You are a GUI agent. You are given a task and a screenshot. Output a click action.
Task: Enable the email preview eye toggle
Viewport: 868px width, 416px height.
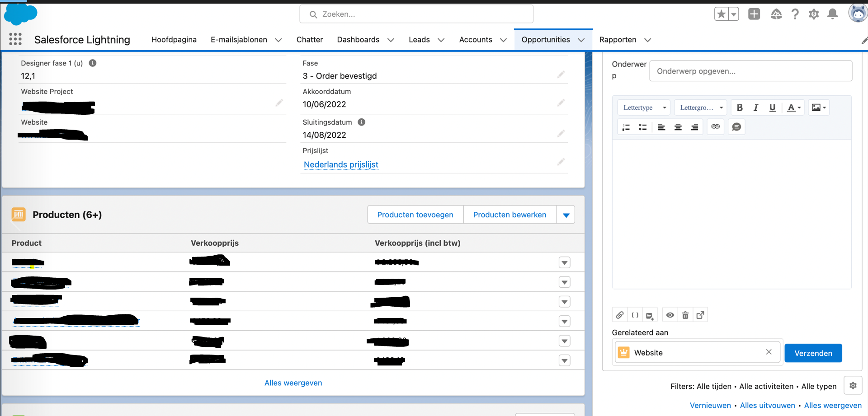pyautogui.click(x=670, y=315)
